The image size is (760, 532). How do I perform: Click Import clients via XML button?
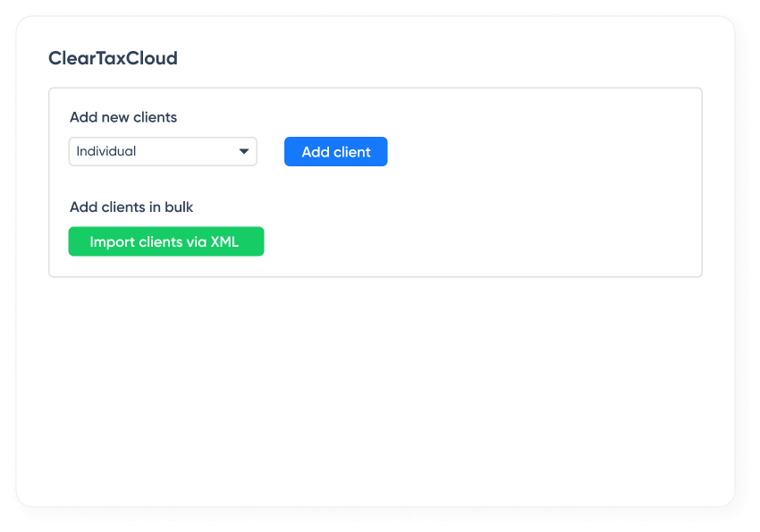point(166,241)
